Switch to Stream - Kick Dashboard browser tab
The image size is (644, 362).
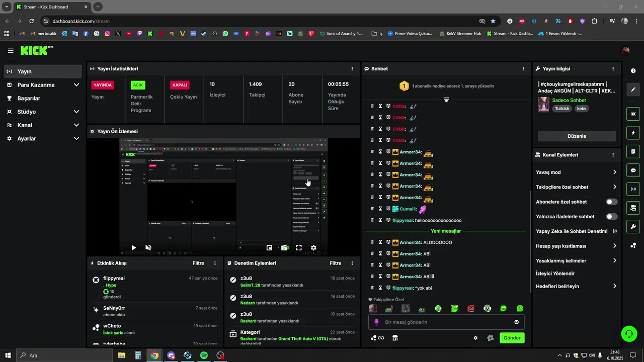coord(52,7)
